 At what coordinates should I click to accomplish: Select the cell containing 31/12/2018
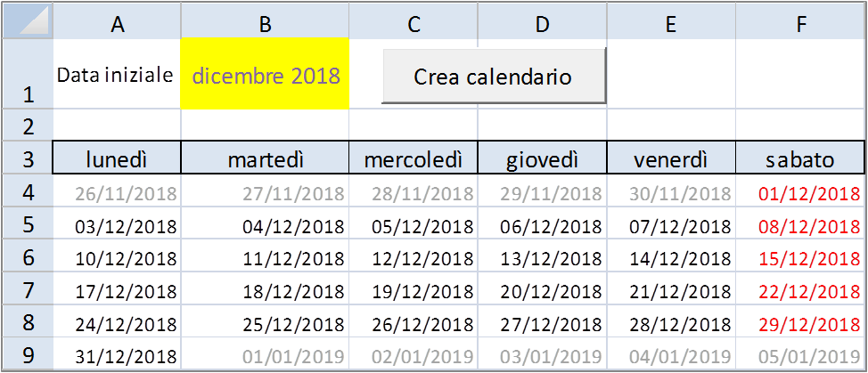[117, 357]
